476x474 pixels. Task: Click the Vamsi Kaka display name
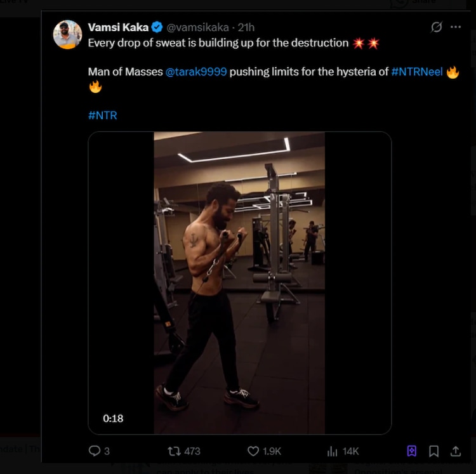118,27
